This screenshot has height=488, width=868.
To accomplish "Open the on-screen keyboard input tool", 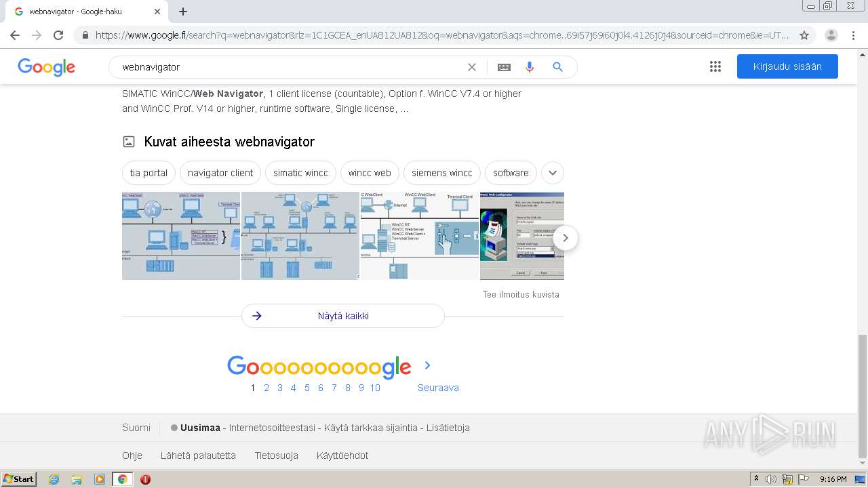I will tap(504, 67).
